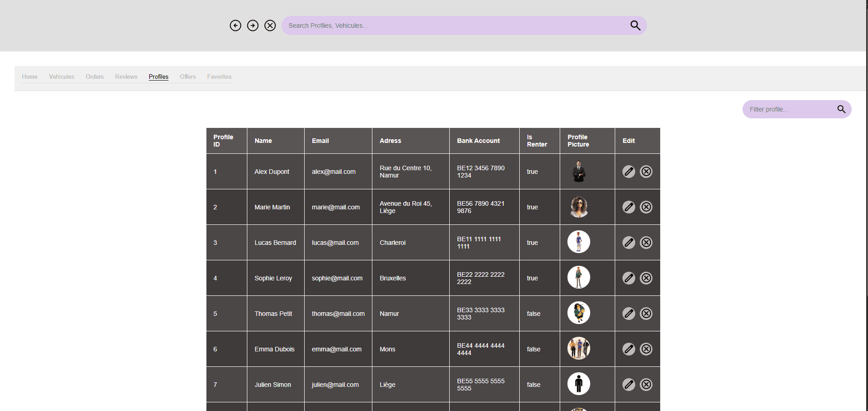The image size is (868, 411).
Task: Delete Julien Simon's profile with the X icon
Action: 646,385
